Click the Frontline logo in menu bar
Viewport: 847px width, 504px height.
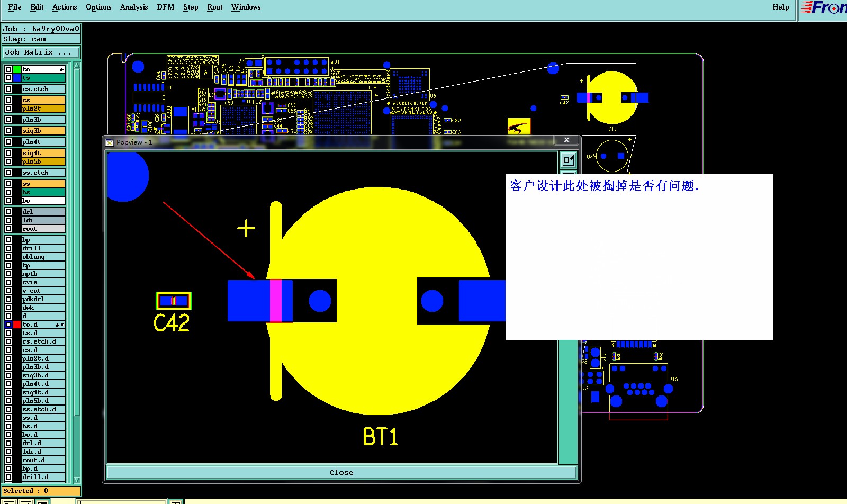[x=824, y=7]
